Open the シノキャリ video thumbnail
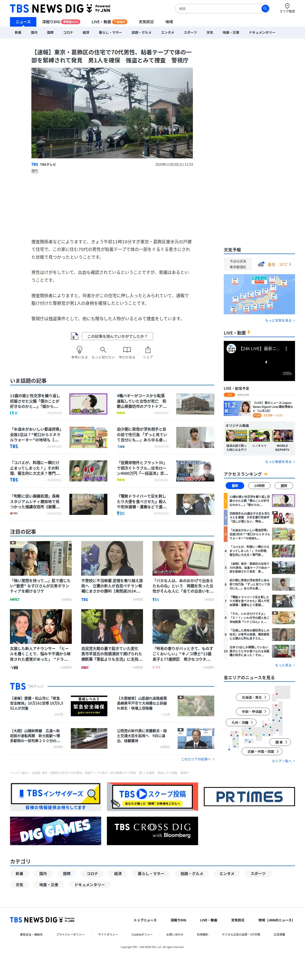The width and height of the screenshot is (305, 980). coord(259,436)
